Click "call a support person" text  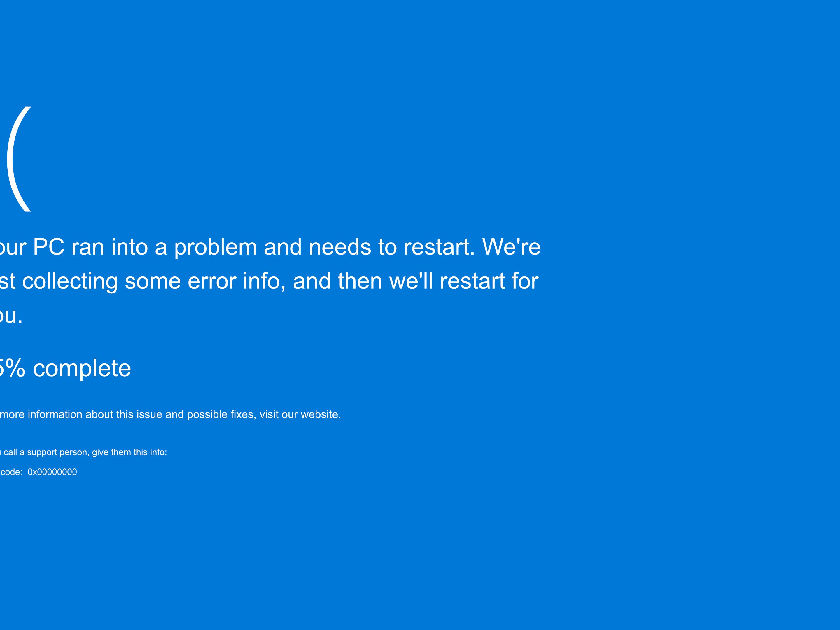pyautogui.click(x=47, y=452)
